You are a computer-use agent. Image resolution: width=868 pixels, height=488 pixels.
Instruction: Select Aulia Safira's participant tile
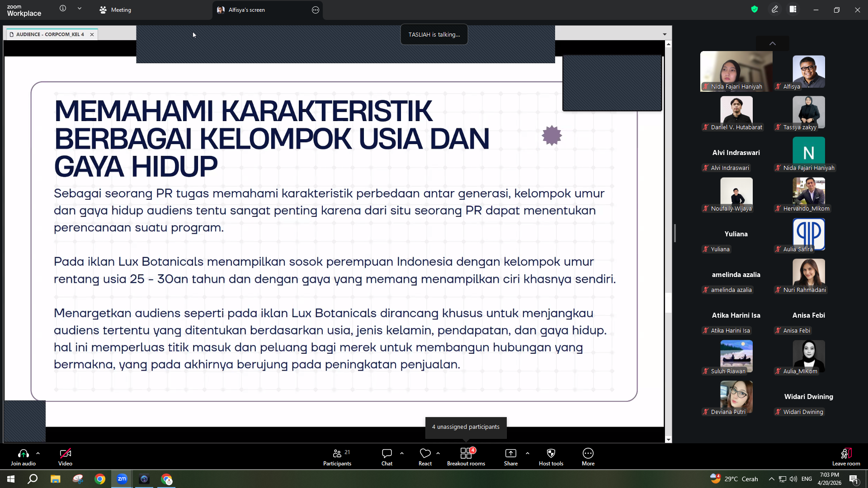[x=809, y=234]
